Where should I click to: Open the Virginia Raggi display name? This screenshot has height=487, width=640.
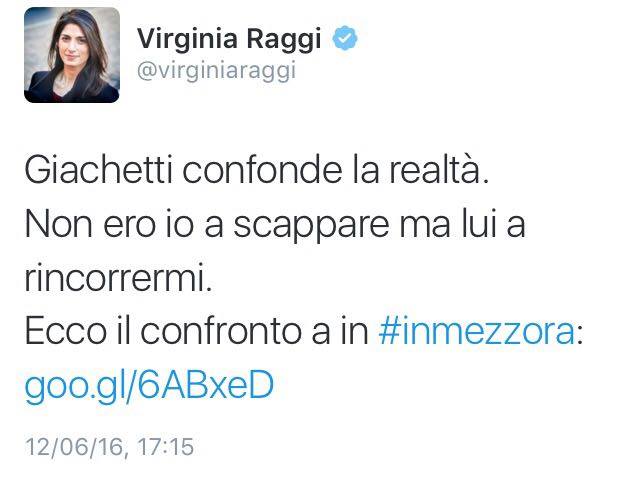[229, 40]
